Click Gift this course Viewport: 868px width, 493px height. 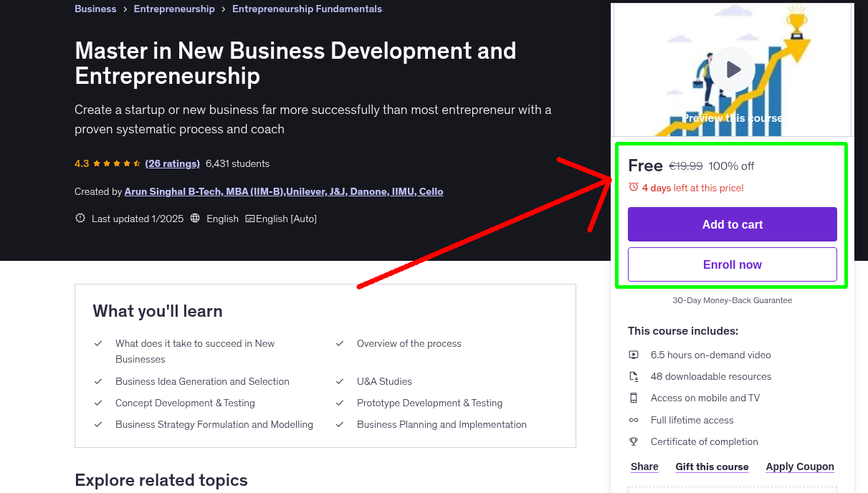712,466
